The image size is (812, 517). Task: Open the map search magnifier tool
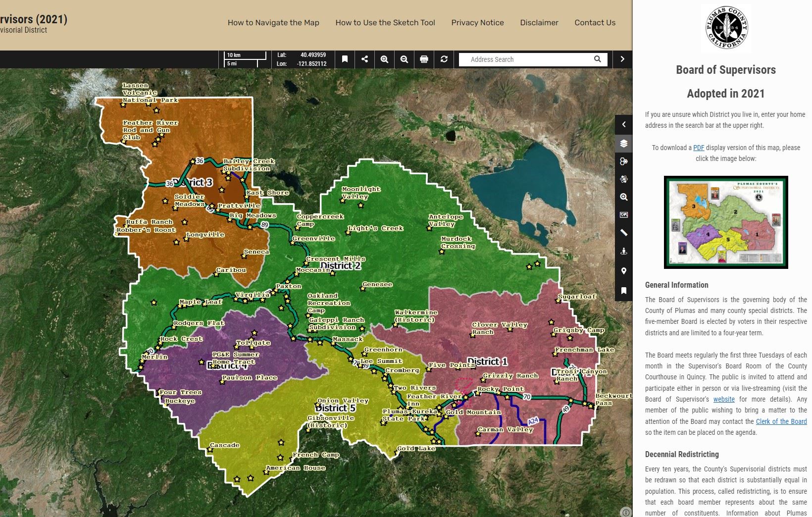[x=623, y=197]
